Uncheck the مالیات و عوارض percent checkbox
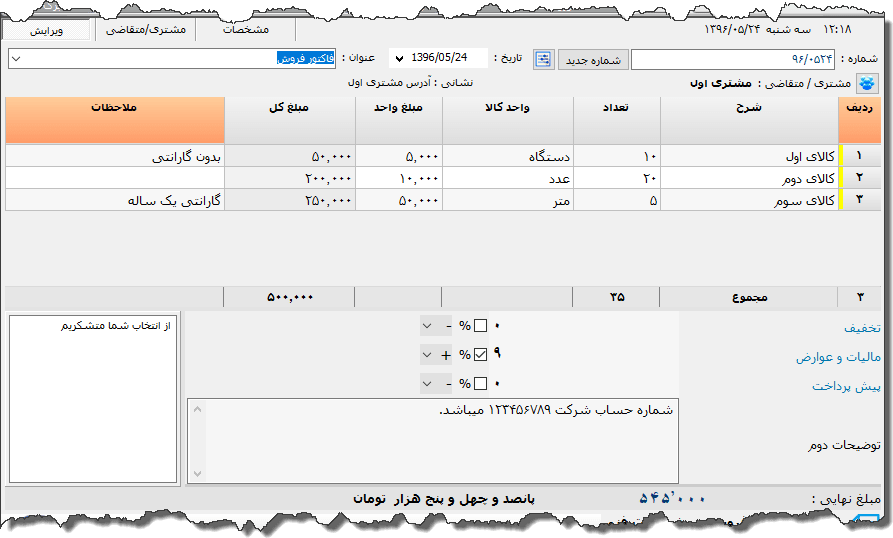 coord(481,355)
